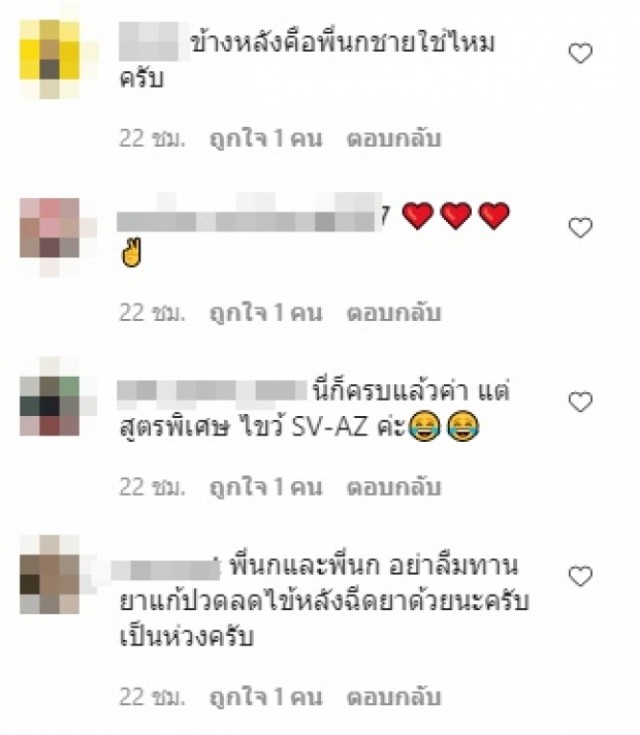The image size is (640, 735).
Task: View likes on SV-AZ comment ถูกใจ 1 คน
Action: tap(266, 488)
